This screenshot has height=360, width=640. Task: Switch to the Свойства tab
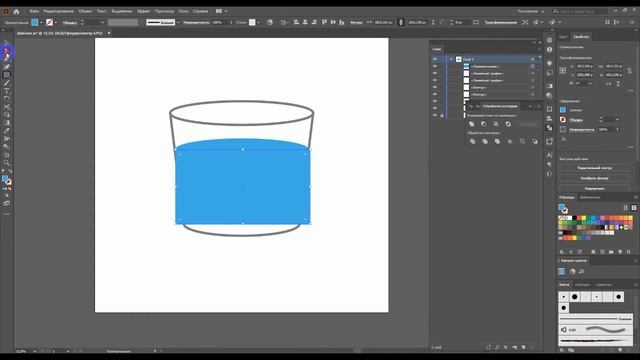coord(581,37)
